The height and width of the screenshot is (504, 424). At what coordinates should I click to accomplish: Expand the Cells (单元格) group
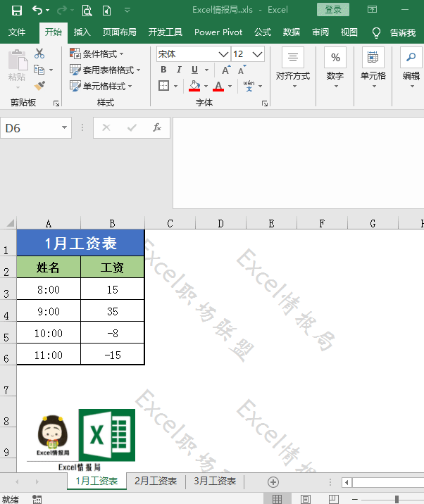[373, 68]
